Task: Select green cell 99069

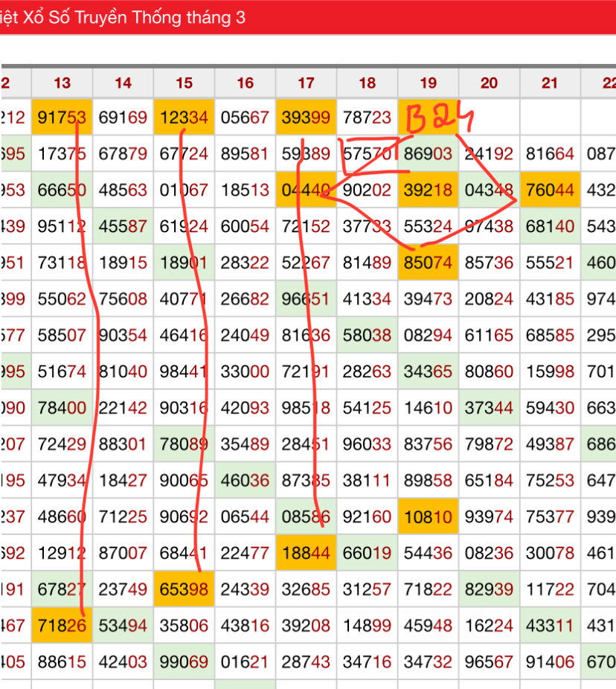Action: tap(184, 661)
